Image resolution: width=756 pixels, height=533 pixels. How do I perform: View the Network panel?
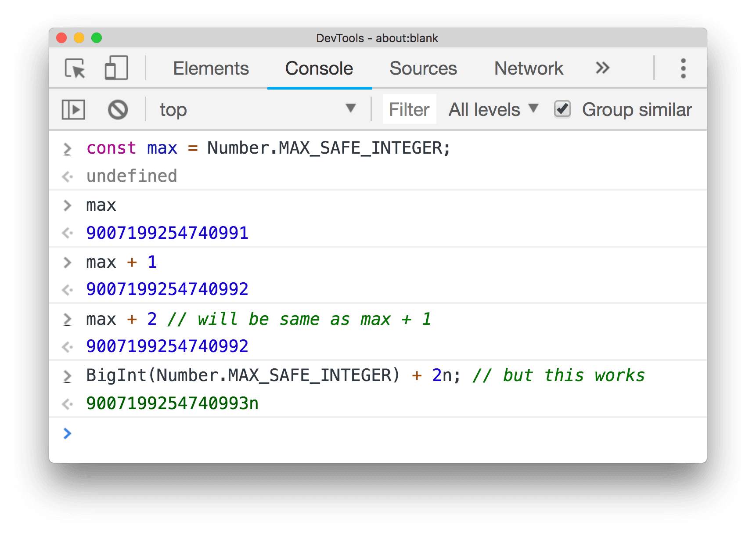click(528, 68)
